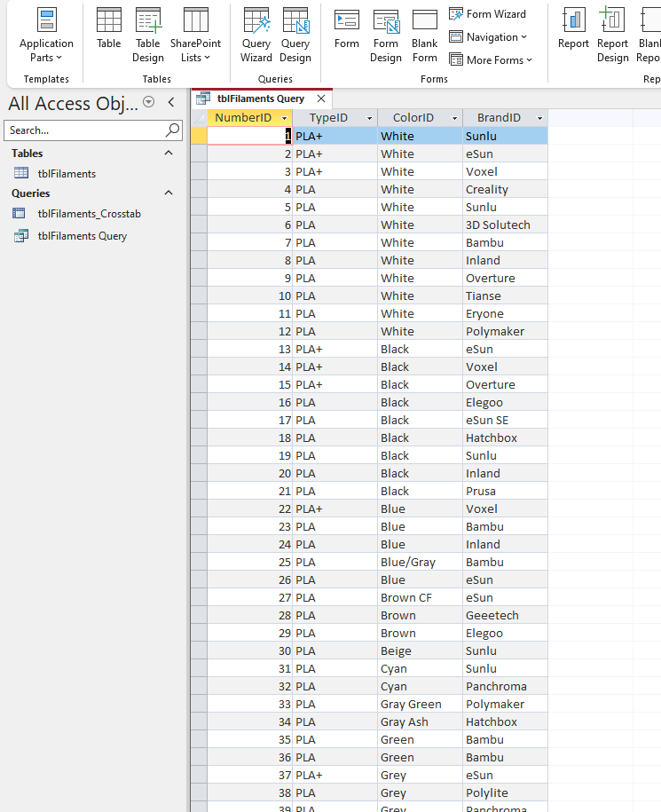Close the tblFilaments Query tab
The image size is (661, 812).
pyautogui.click(x=321, y=99)
